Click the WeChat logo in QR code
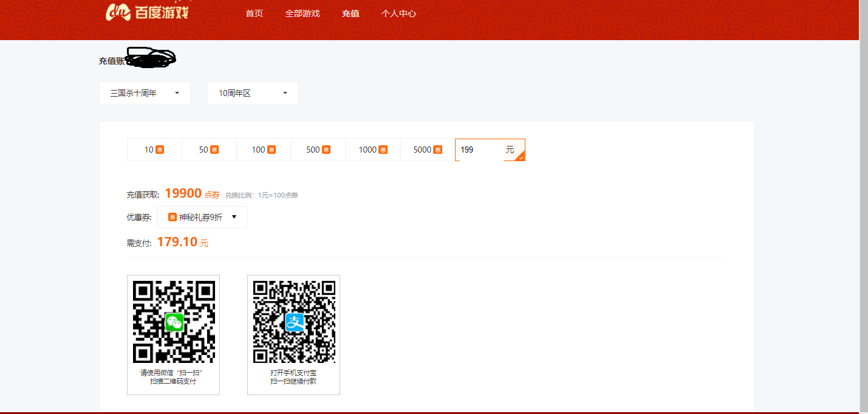The image size is (868, 414). (174, 322)
